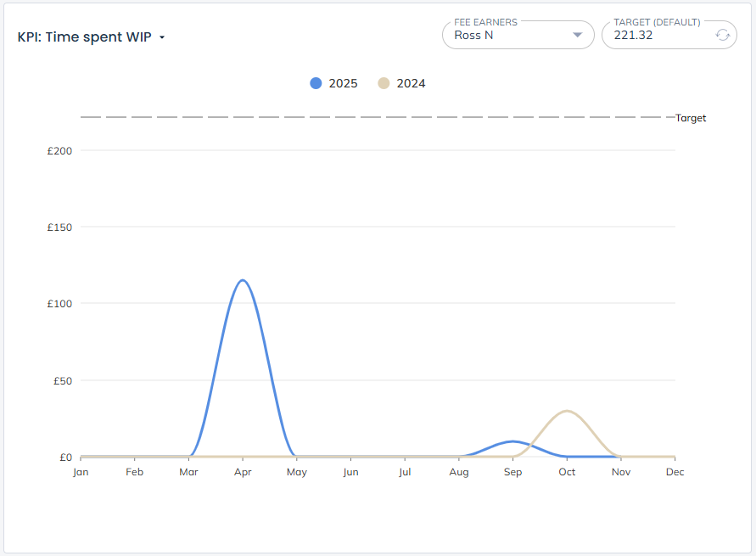
Task: Toggle the 2024 series beige legend dot
Action: point(384,83)
